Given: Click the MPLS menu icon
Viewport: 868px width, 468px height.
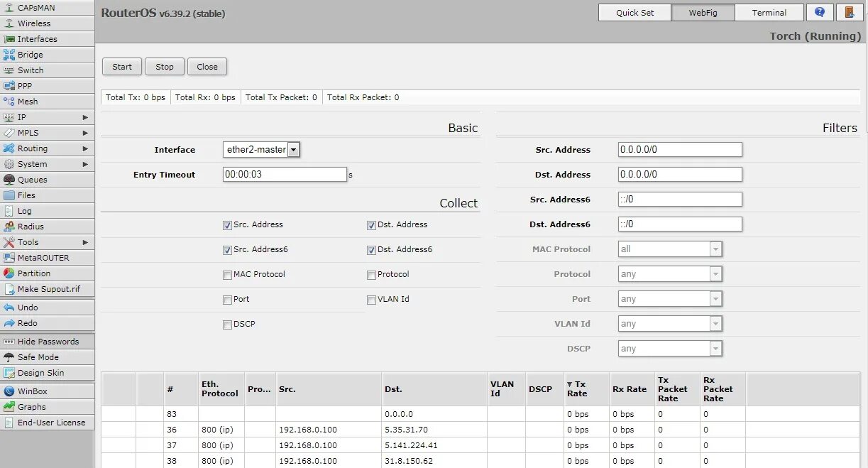Looking at the screenshot, I should [x=9, y=133].
